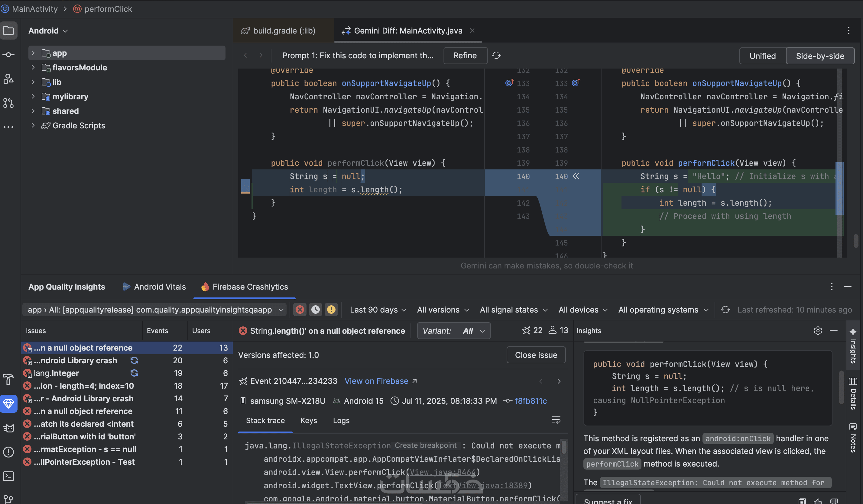Viewport: 863px width, 504px height.
Task: Toggle the fatal issues filter button
Action: coord(300,310)
